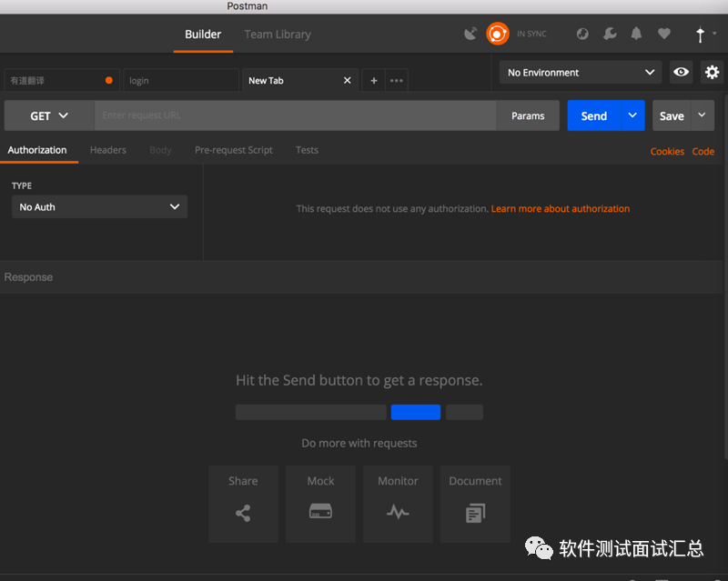Add a new request tab with plus
Viewport: 728px width, 581px height.
(373, 80)
